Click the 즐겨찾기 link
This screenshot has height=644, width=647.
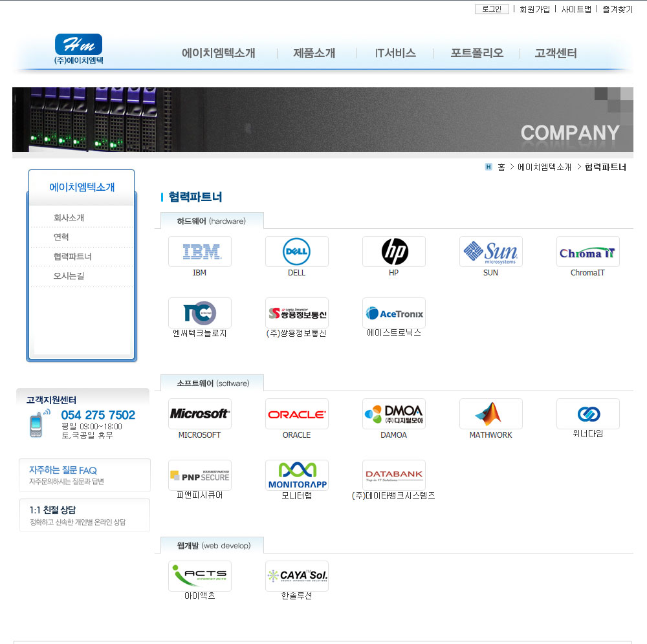[617, 9]
